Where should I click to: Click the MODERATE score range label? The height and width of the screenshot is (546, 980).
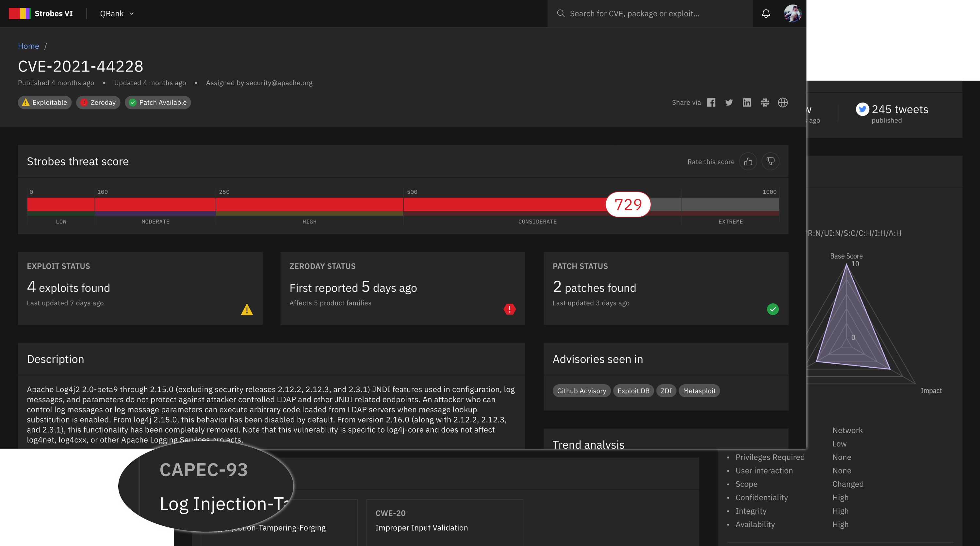click(155, 222)
